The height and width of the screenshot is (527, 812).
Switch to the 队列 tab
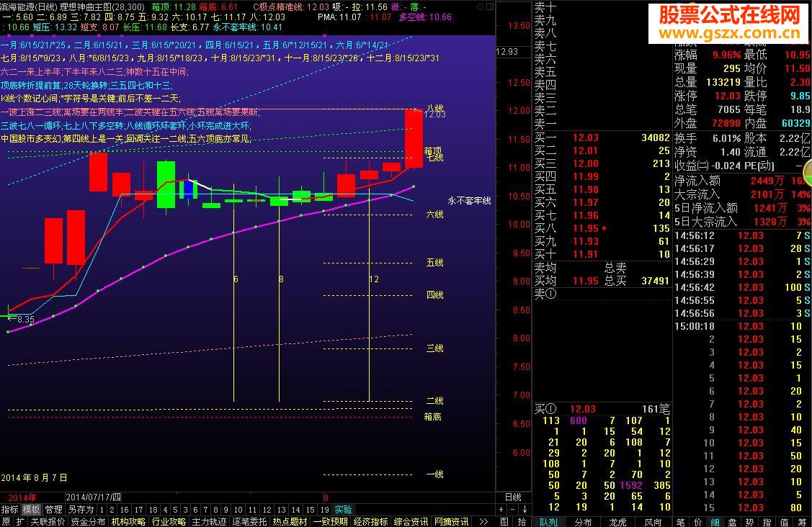[548, 522]
